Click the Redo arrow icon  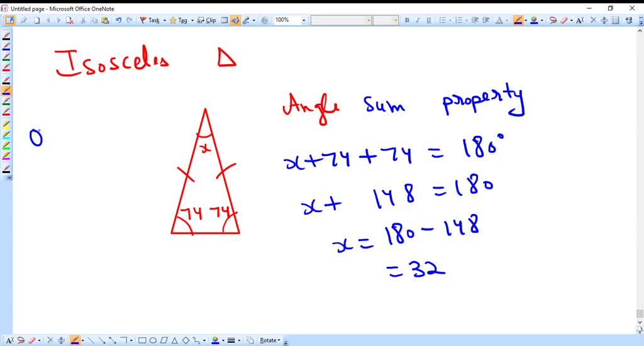point(130,20)
